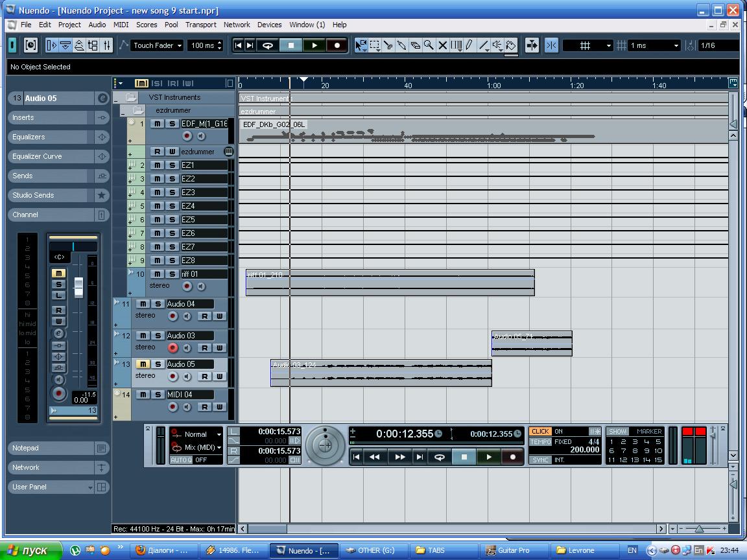Screen dimensions: 747x560
Task: Click the main toolbar Play button
Action: click(x=314, y=45)
